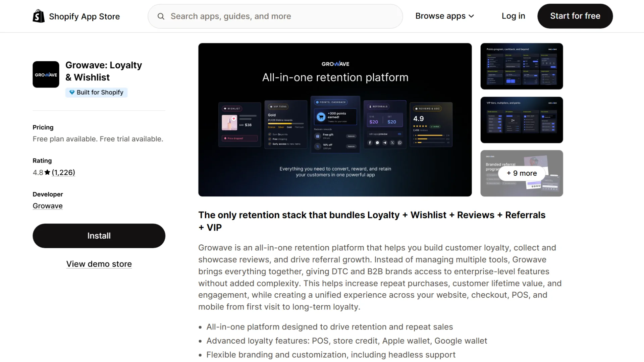This screenshot has height=362, width=644.
Task: Click the Browse apps chevron arrow
Action: [x=471, y=16]
